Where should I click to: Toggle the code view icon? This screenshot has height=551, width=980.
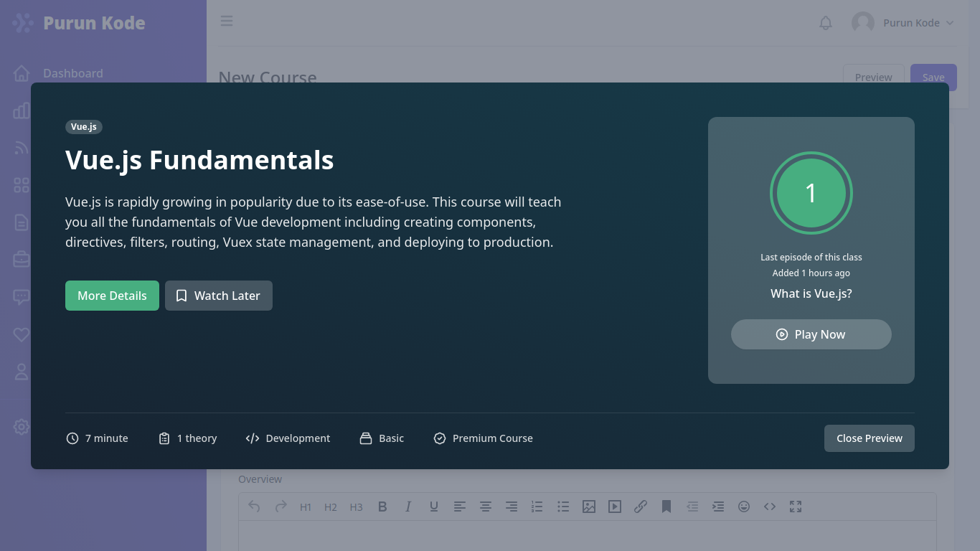point(770,507)
